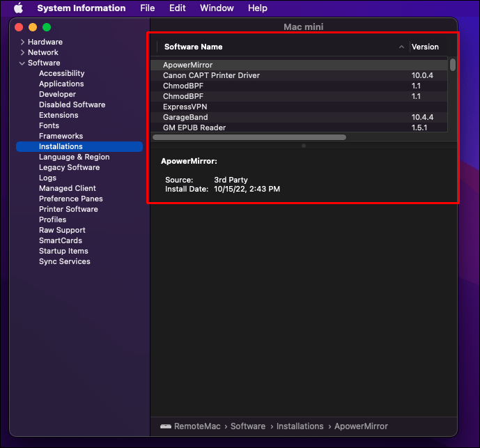This screenshot has width=480, height=448.
Task: Select Disabled Software in the sidebar
Action: [x=72, y=105]
